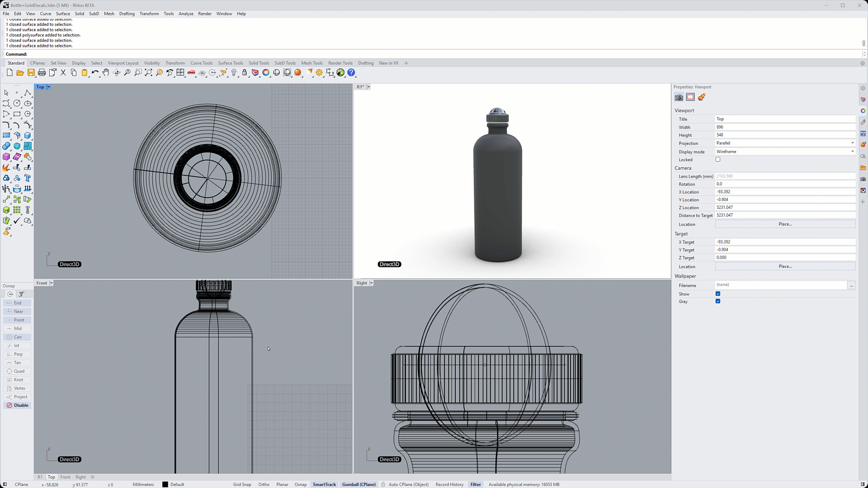Open the Display mode dropdown
This screenshot has width=868, height=488.
[785, 151]
